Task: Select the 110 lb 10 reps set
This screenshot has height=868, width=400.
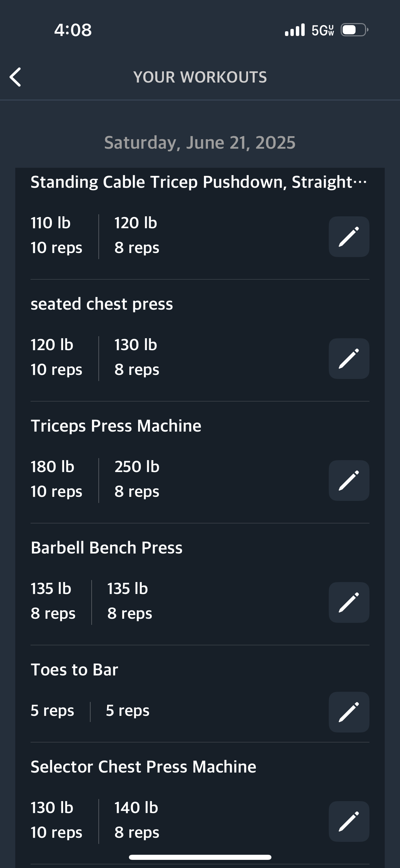Action: click(56, 235)
